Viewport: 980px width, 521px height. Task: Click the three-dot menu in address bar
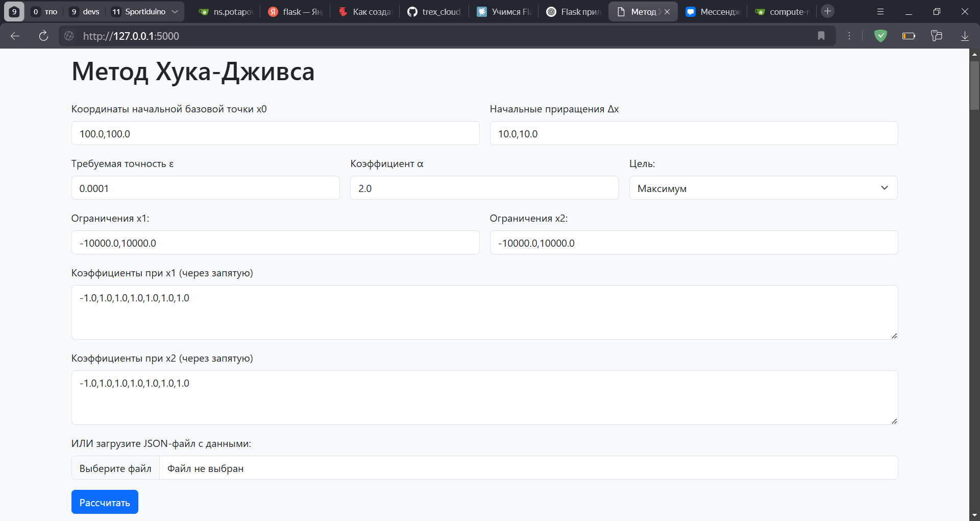pos(849,36)
